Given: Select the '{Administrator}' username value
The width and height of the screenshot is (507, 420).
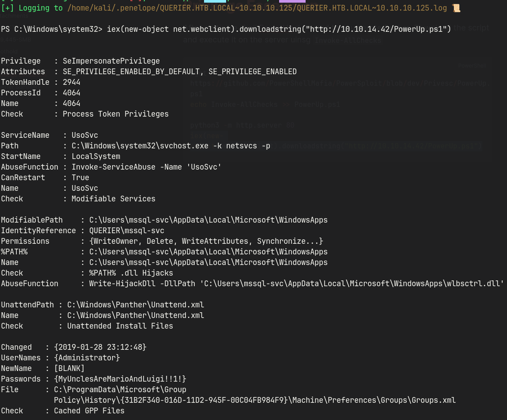Looking at the screenshot, I should (x=87, y=358).
